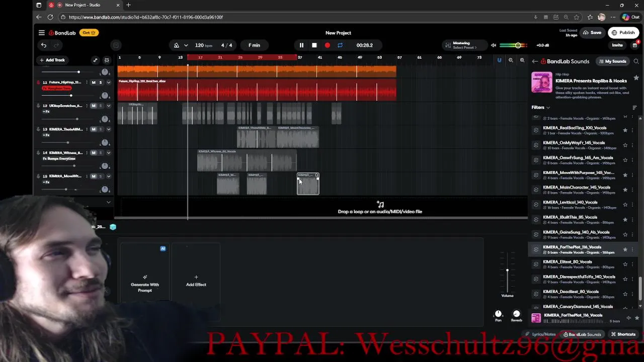The image size is (644, 362).
Task: Select track 11 microphone input icon
Action: (x=38, y=82)
